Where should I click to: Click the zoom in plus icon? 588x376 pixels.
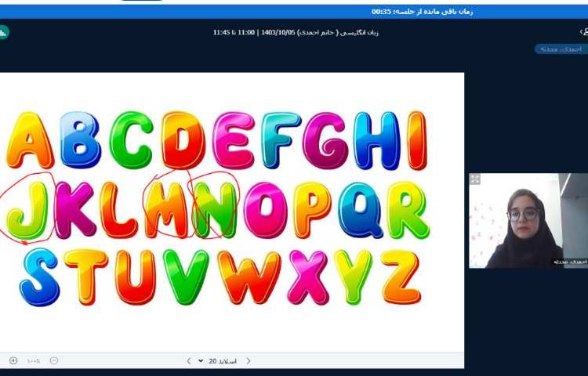(x=13, y=360)
